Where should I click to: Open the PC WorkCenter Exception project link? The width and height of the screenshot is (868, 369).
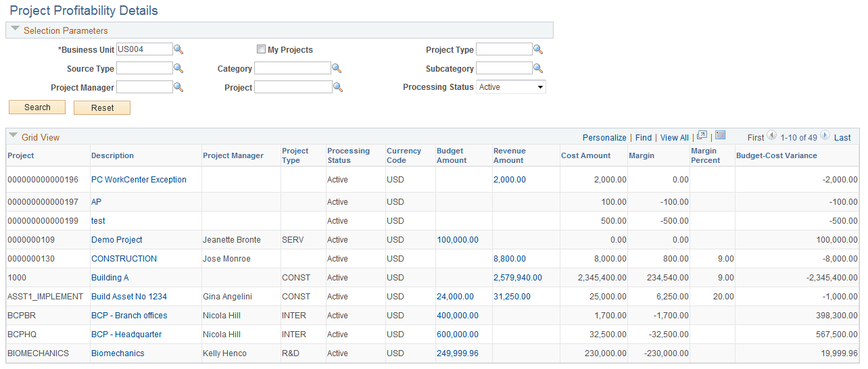click(x=139, y=180)
